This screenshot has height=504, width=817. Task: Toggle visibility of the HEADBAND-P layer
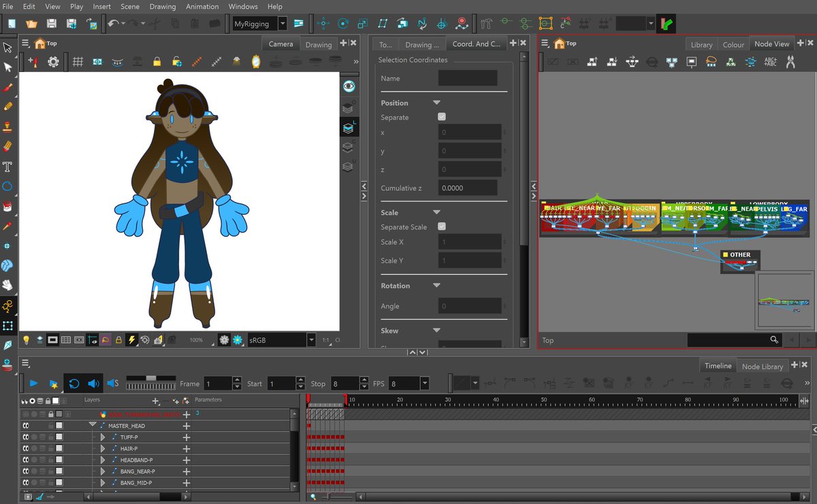pyautogui.click(x=26, y=460)
